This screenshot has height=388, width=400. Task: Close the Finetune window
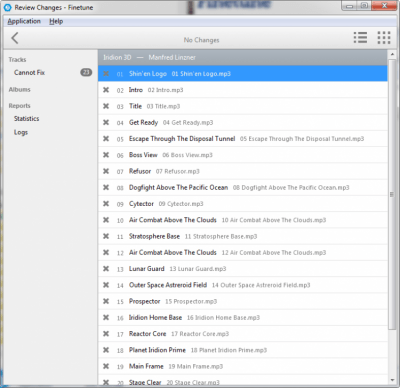(x=384, y=5)
